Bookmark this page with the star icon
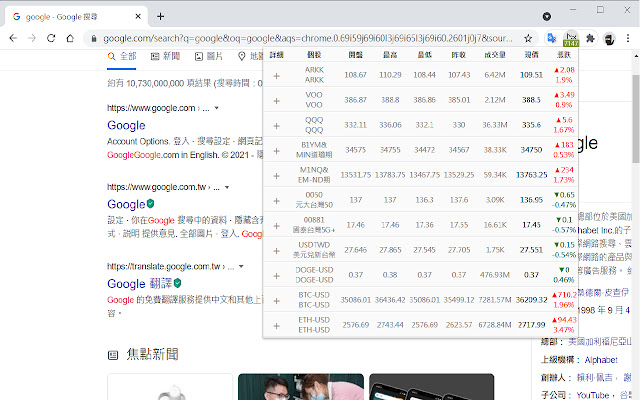640x400 pixels. pos(528,38)
